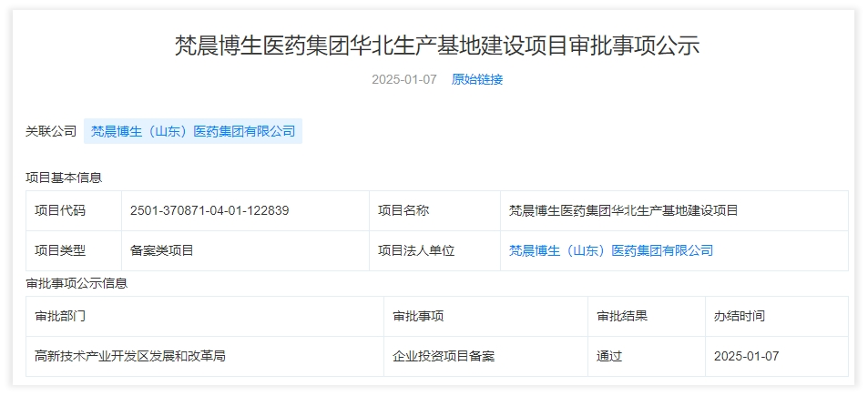Click the 项目名称 label cell
The height and width of the screenshot is (396, 868).
point(403,210)
